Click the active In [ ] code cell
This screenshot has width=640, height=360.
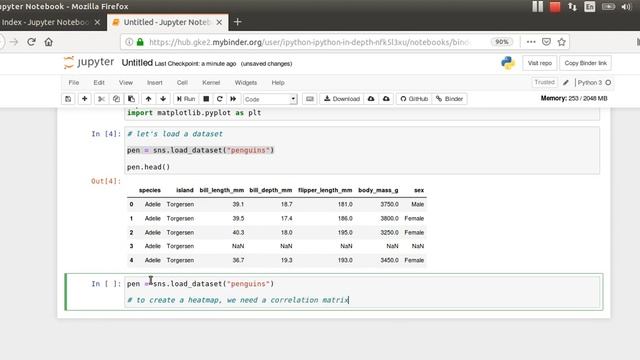362,292
